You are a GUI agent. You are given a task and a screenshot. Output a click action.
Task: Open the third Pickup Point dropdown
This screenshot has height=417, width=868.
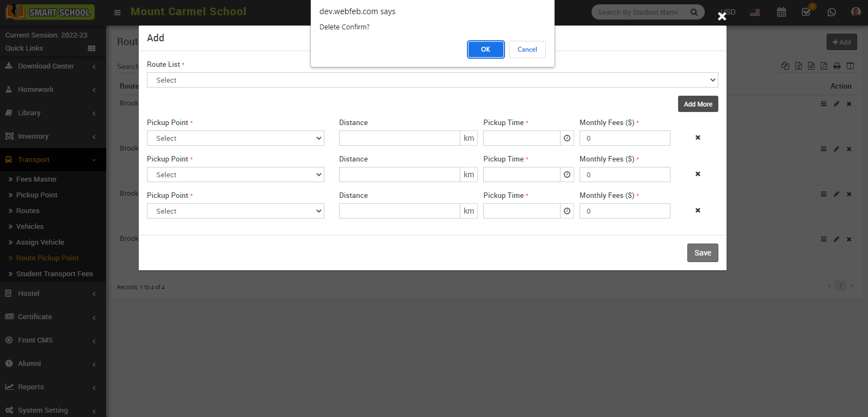tap(235, 211)
